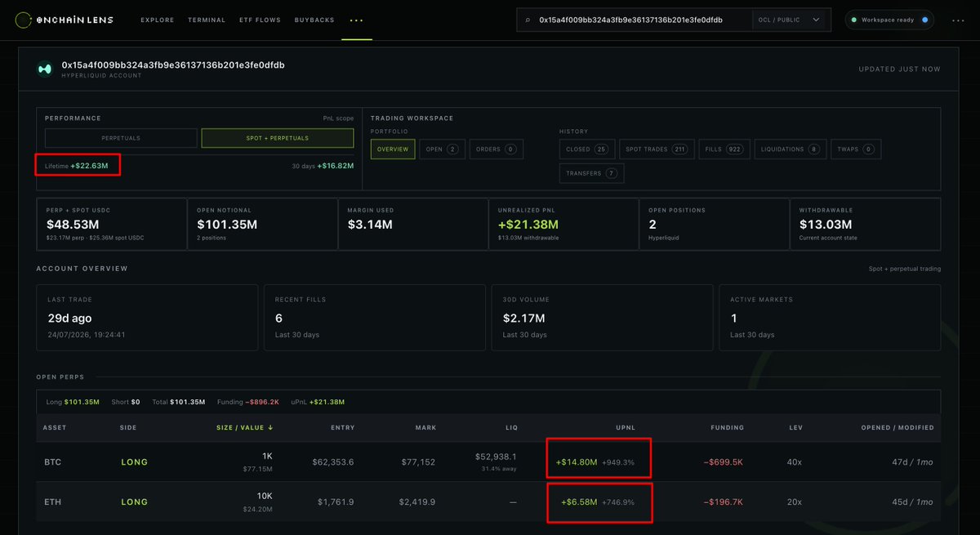Click the Last Trade 29d ago card

point(147,318)
